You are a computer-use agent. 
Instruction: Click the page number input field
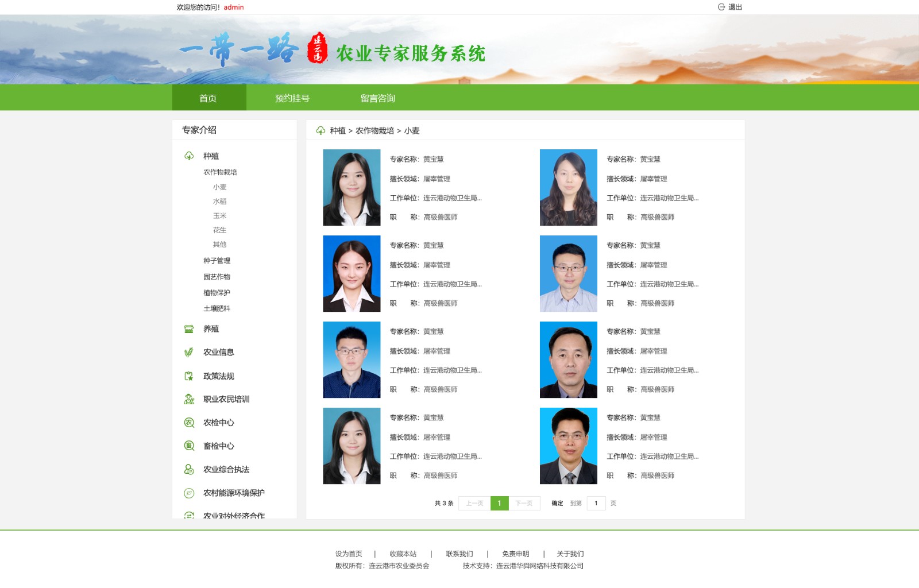(x=596, y=504)
